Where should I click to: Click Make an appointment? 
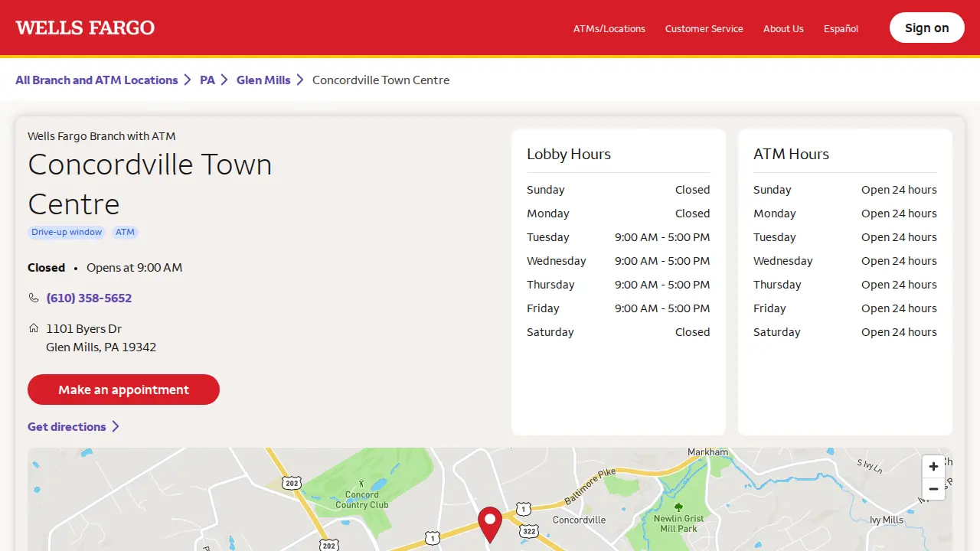[123, 390]
